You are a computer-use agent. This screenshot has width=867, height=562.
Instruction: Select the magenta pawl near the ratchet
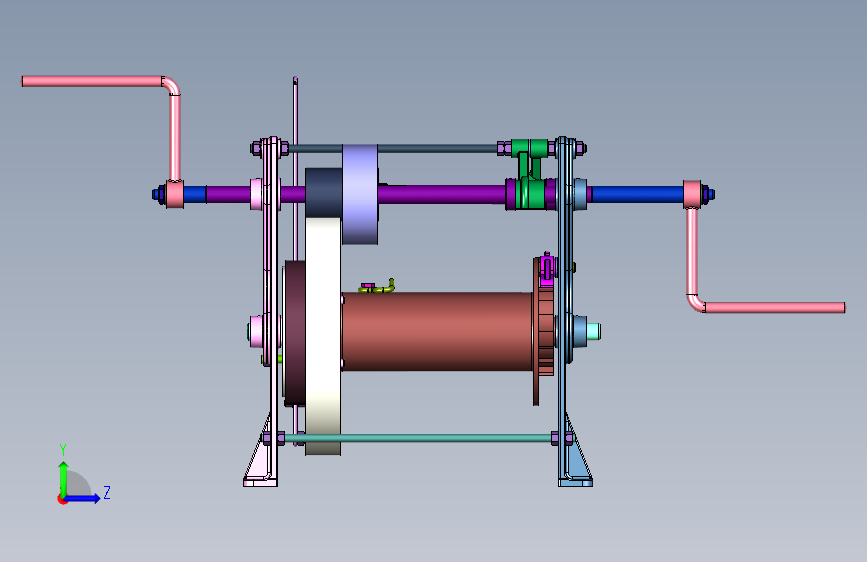point(547,269)
